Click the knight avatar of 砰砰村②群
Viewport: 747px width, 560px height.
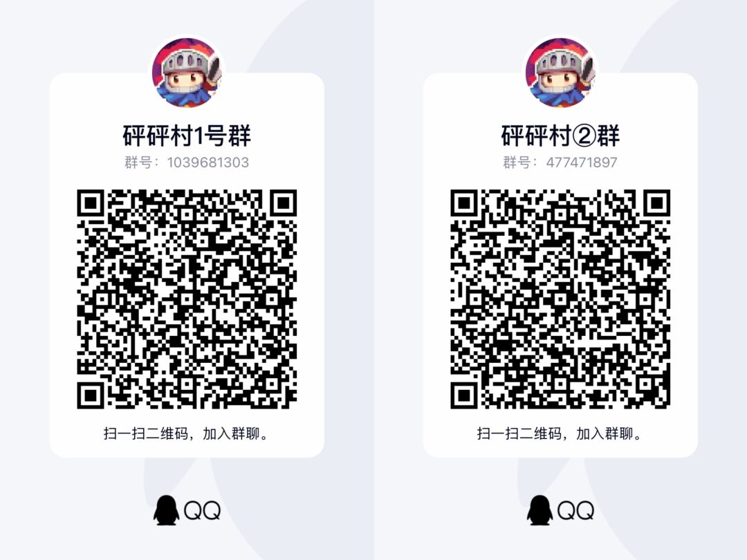(x=560, y=73)
